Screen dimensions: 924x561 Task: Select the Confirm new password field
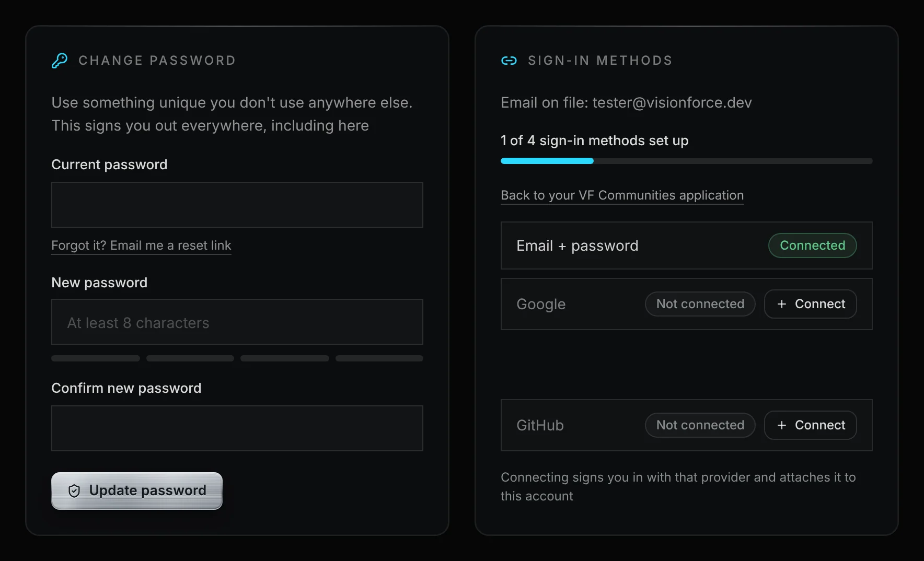click(237, 428)
